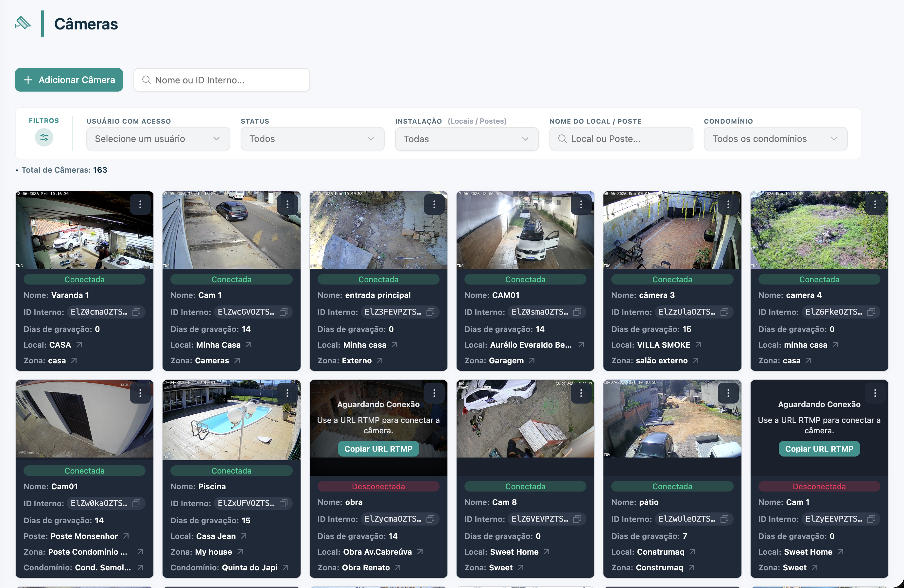The width and height of the screenshot is (904, 588).
Task: Click the Conectada status on Piscina card
Action: 231,471
